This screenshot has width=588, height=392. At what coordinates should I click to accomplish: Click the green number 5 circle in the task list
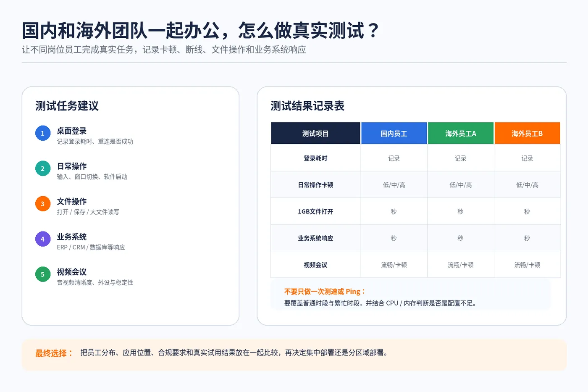42,274
